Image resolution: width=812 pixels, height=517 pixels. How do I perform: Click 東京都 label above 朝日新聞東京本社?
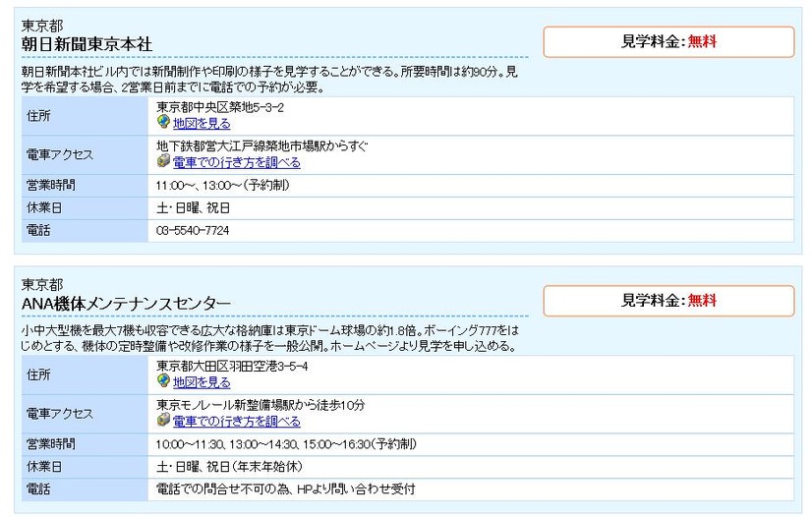(x=42, y=26)
